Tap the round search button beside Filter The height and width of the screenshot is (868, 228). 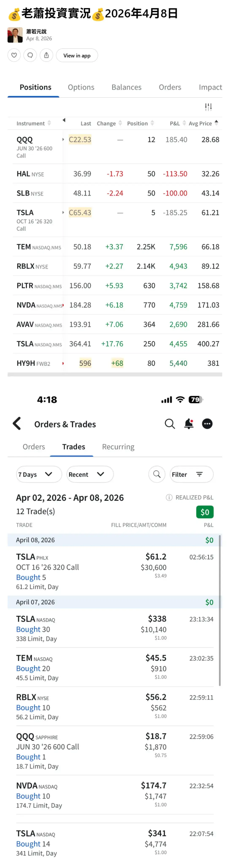pyautogui.click(x=157, y=474)
